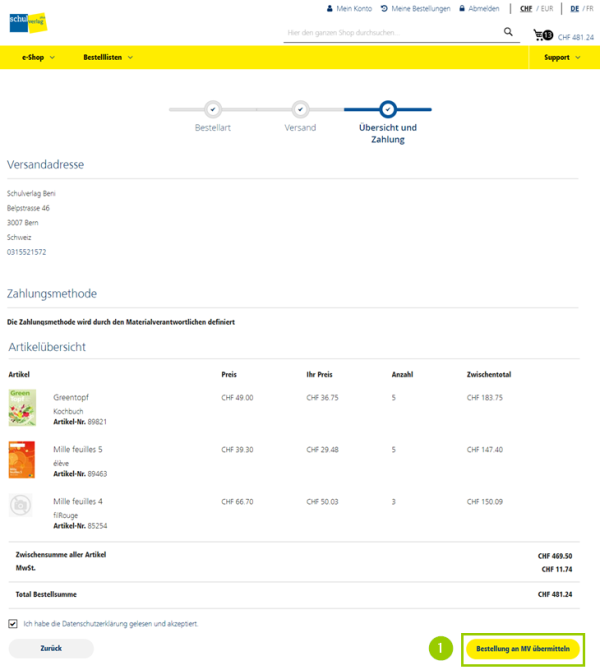Click the search magnifier icon
Screen dimensions: 600x670
point(508,32)
